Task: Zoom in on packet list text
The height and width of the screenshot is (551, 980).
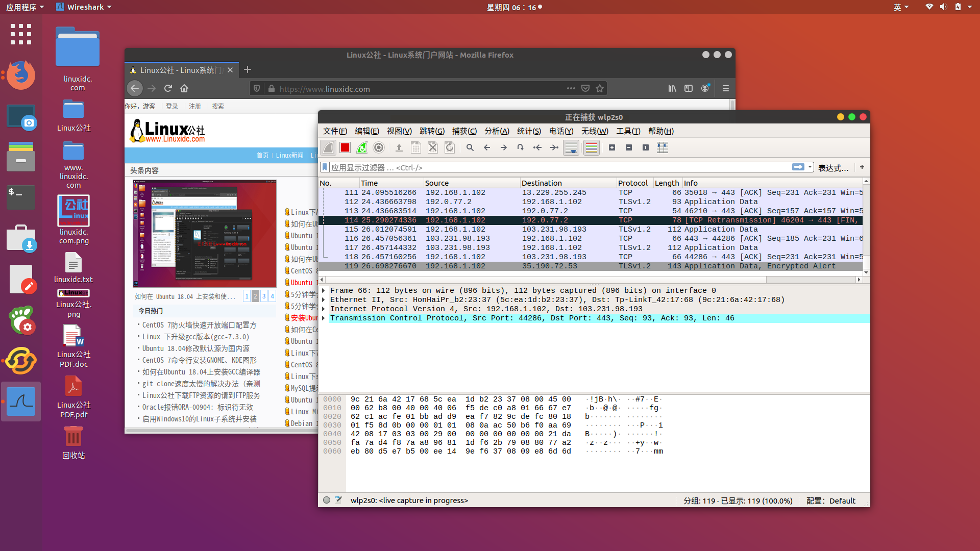Action: (x=612, y=147)
